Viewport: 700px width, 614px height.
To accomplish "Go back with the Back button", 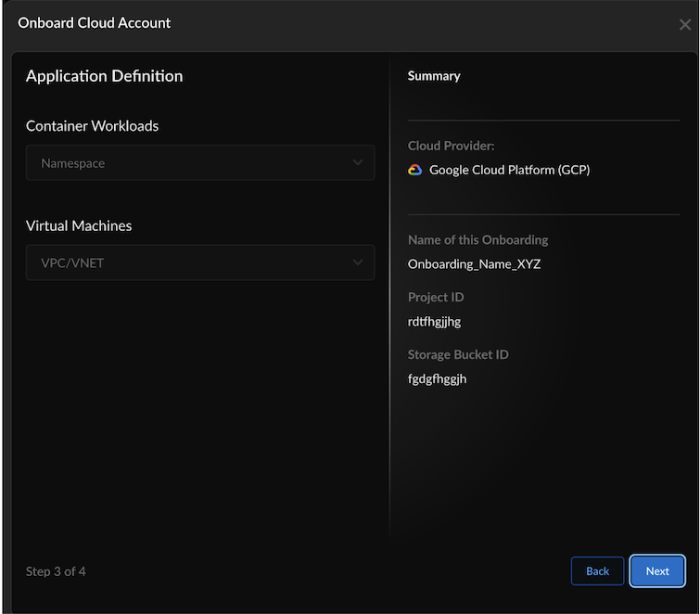I will (598, 571).
